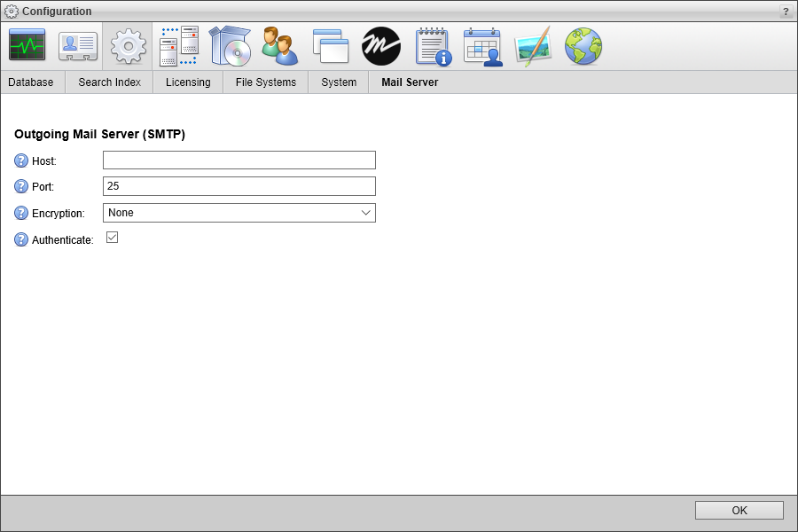Open the stacked windows icon

point(331,46)
